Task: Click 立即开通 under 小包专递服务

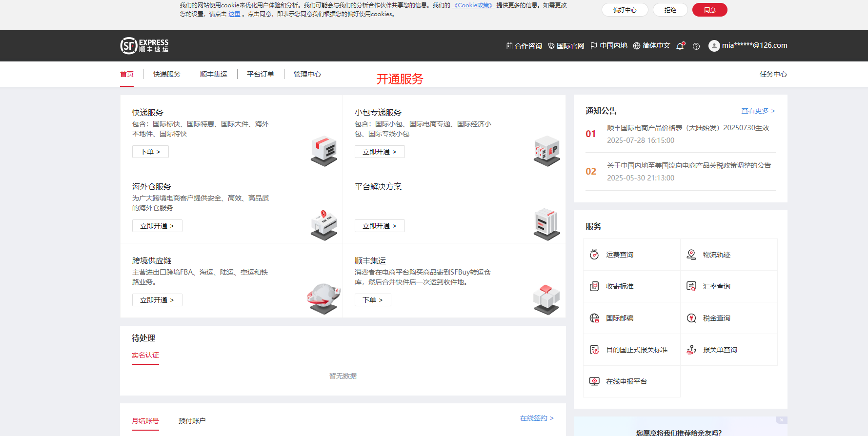Action: [x=380, y=152]
